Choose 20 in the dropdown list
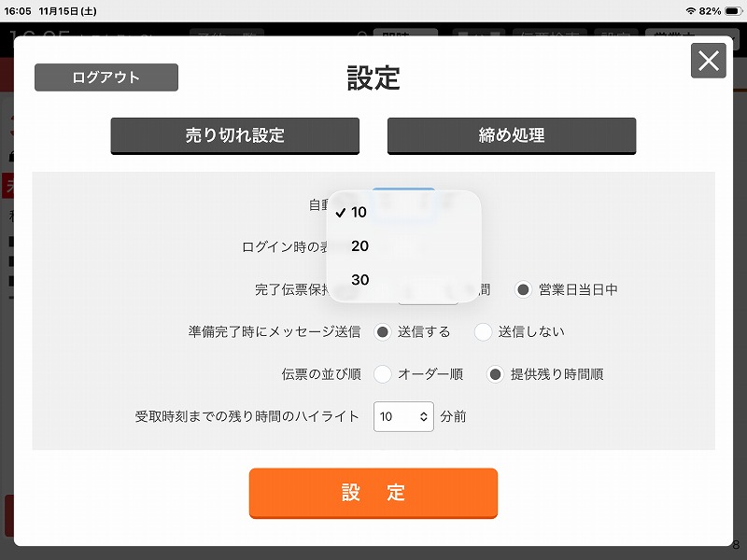This screenshot has height=560, width=747. click(x=403, y=246)
